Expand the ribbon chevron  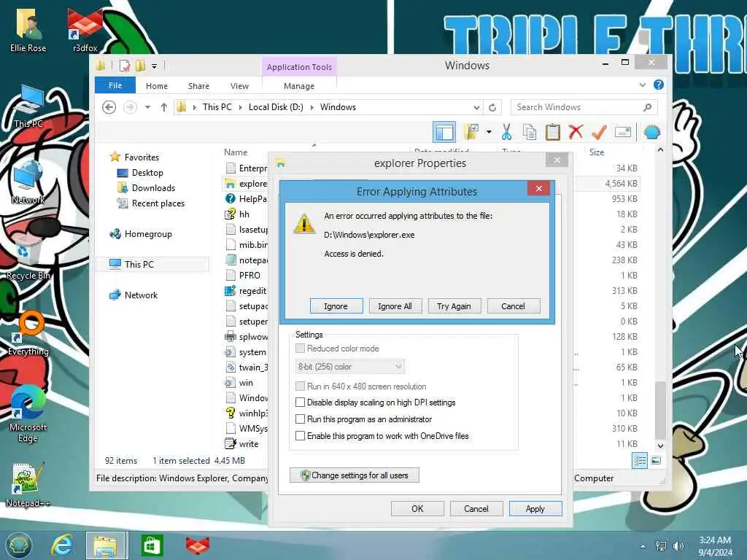(x=642, y=85)
